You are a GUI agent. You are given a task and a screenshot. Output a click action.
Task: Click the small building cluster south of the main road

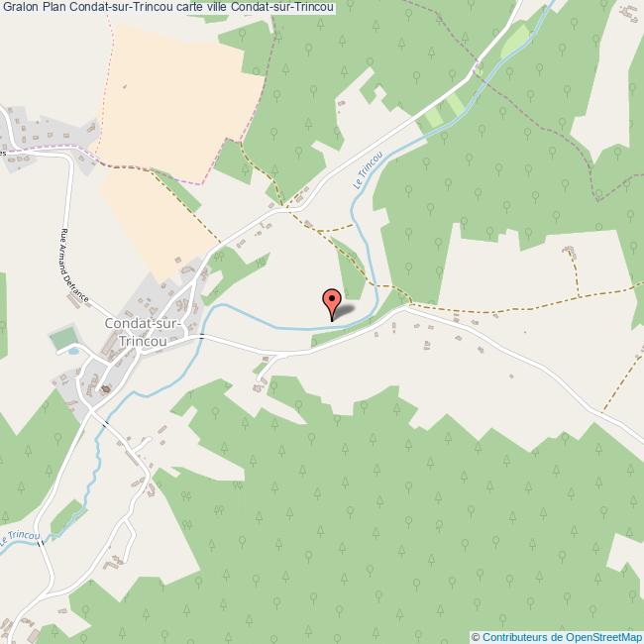260,386
